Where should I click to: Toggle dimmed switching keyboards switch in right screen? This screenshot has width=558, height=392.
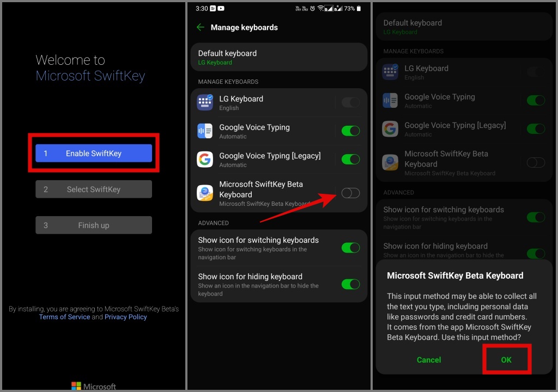tap(536, 217)
